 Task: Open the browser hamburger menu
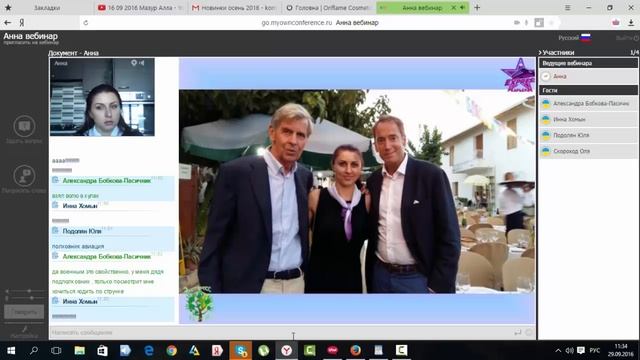coord(567,7)
